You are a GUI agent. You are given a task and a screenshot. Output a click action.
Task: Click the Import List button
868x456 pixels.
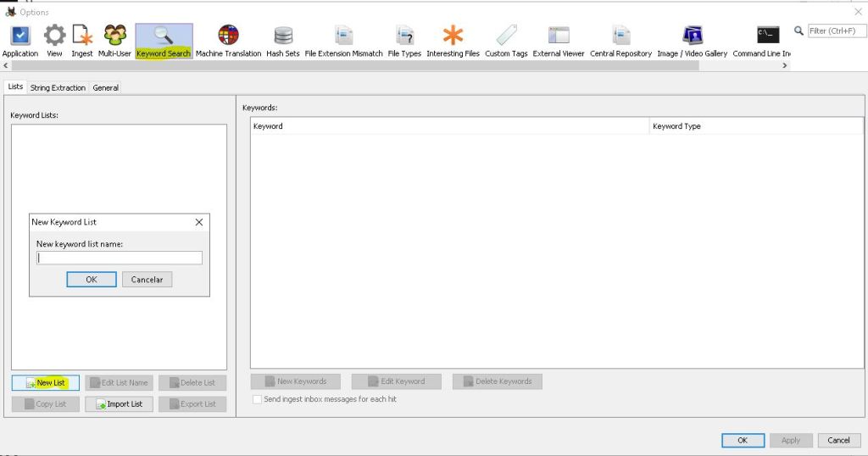pyautogui.click(x=119, y=404)
